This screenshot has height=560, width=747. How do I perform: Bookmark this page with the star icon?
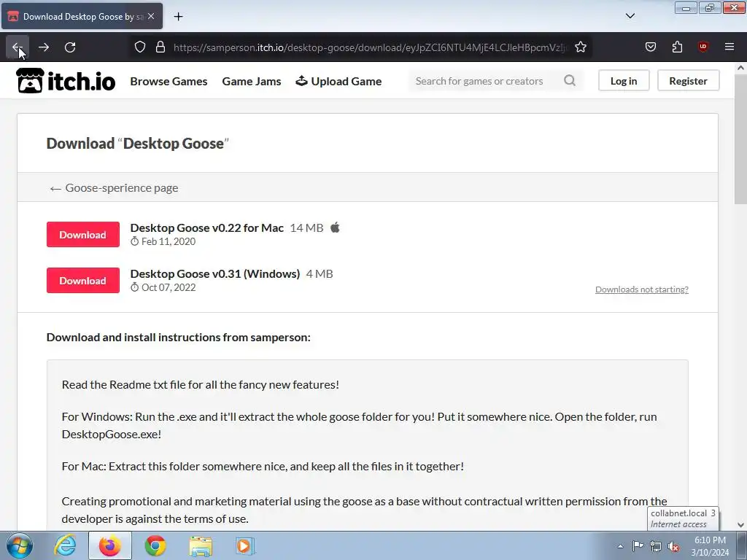pyautogui.click(x=580, y=47)
